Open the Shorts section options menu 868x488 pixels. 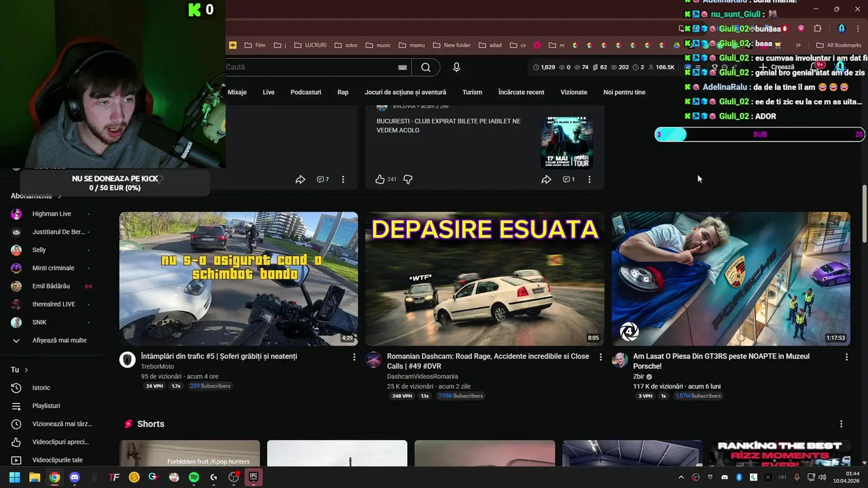[841, 424]
